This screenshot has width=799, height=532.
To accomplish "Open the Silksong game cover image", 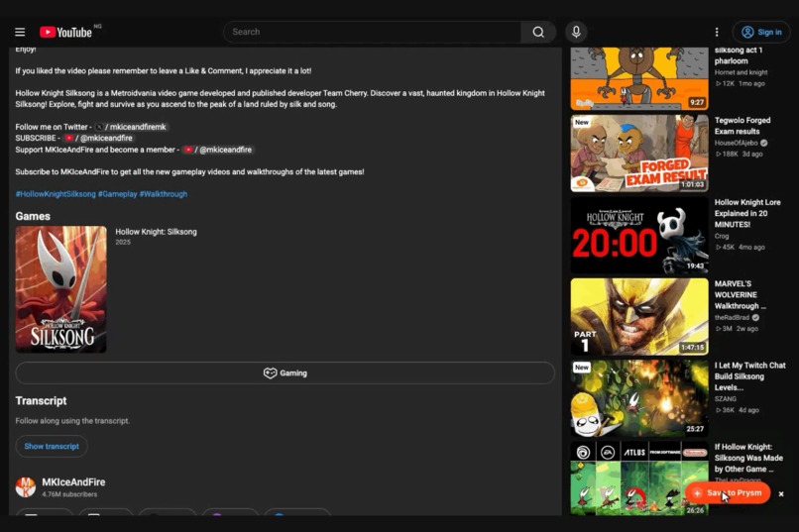I will [x=61, y=289].
